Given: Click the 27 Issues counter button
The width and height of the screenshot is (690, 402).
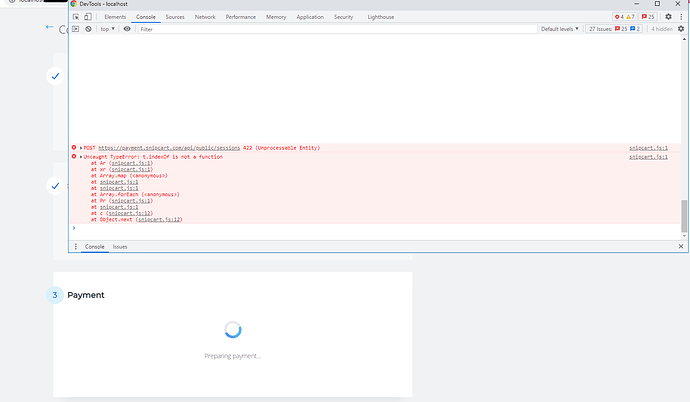Looking at the screenshot, I should 614,29.
